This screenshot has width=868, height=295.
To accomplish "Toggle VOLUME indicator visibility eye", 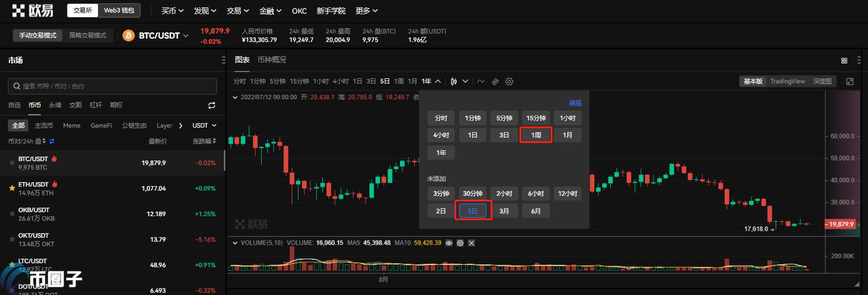I will (449, 243).
